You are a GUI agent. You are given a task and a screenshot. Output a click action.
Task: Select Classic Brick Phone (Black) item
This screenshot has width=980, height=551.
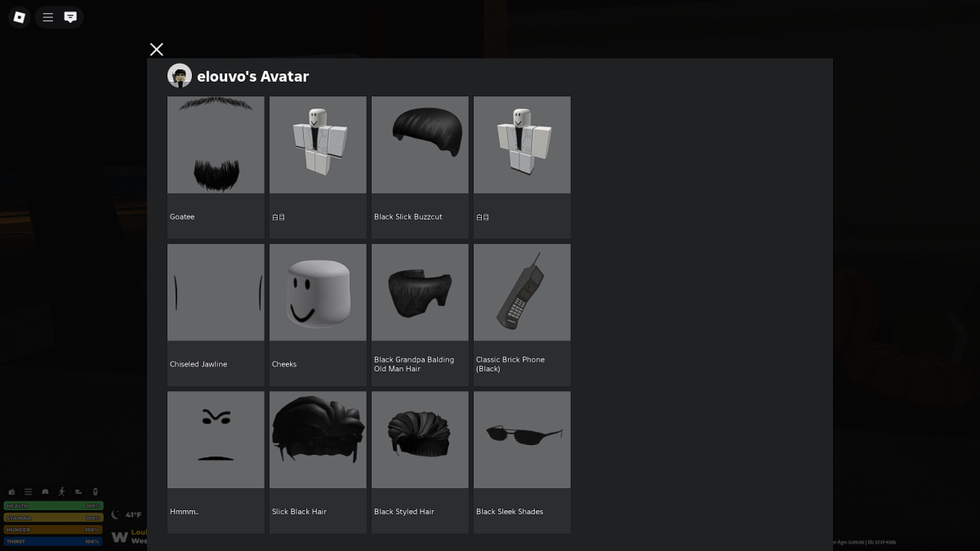click(522, 292)
